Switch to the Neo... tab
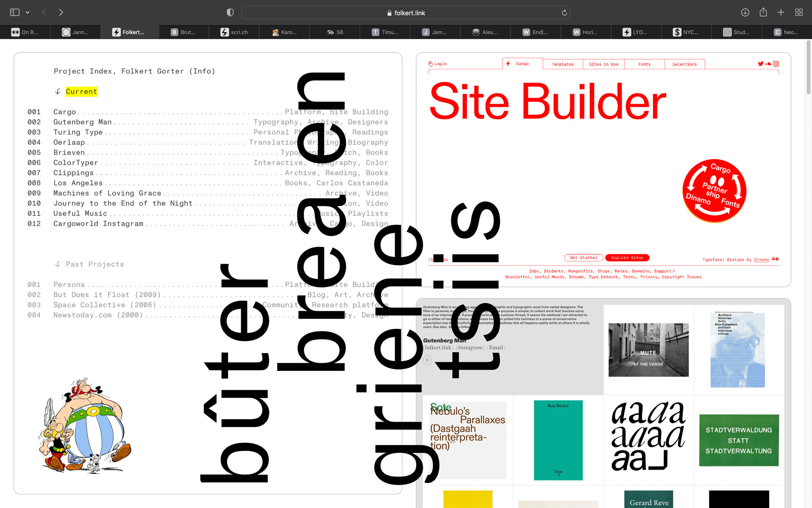The image size is (812, 508). [x=787, y=32]
